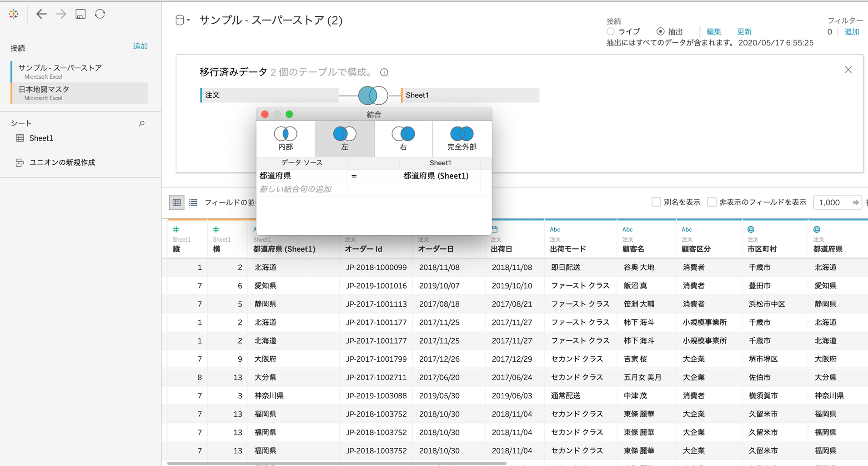
Task: Click the globe type icon of 市区町村 column
Action: coord(751,229)
